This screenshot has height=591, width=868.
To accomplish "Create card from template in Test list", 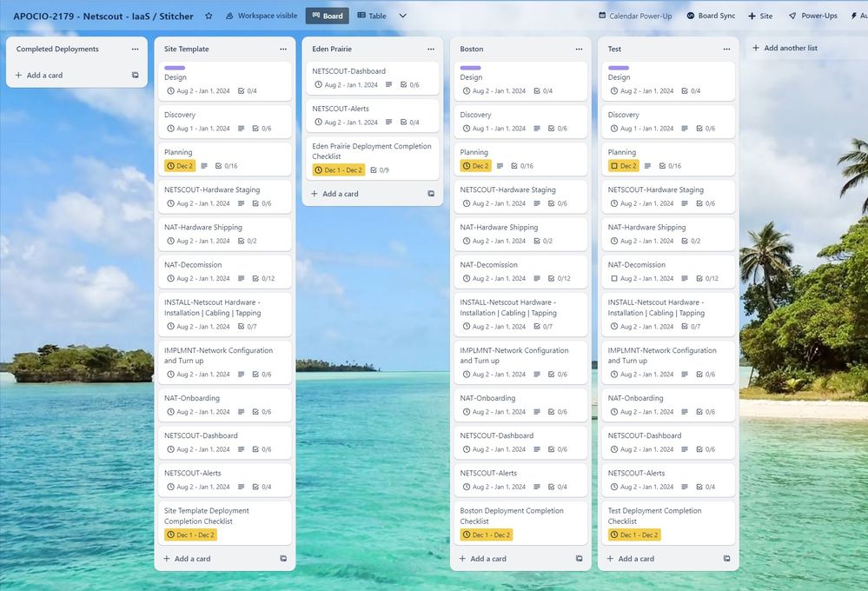I will [726, 559].
